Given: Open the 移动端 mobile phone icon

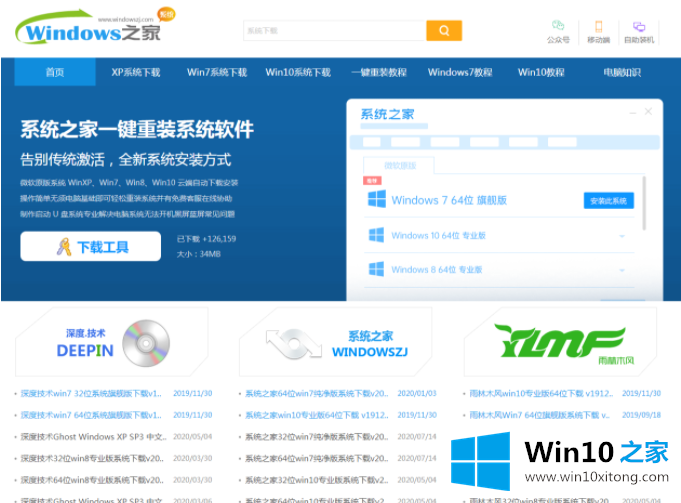Looking at the screenshot, I should [x=598, y=26].
